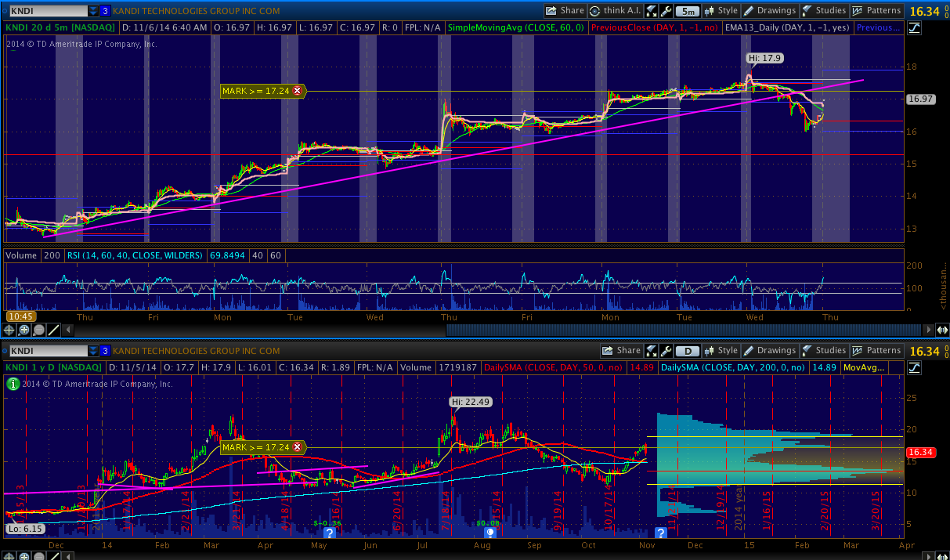Click the green info icon on daily chart
This screenshot has height=560, width=950.
12,384
